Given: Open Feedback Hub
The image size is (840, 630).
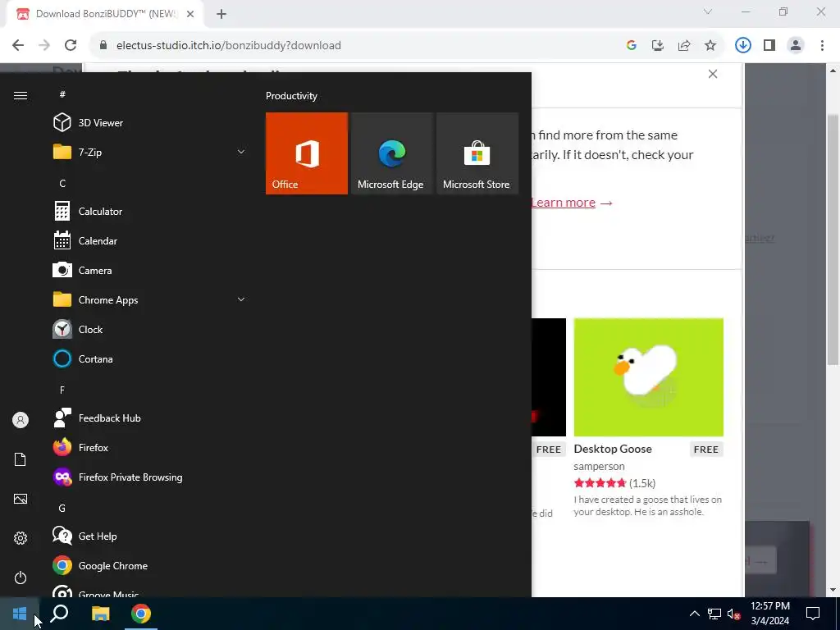Looking at the screenshot, I should point(150,418).
